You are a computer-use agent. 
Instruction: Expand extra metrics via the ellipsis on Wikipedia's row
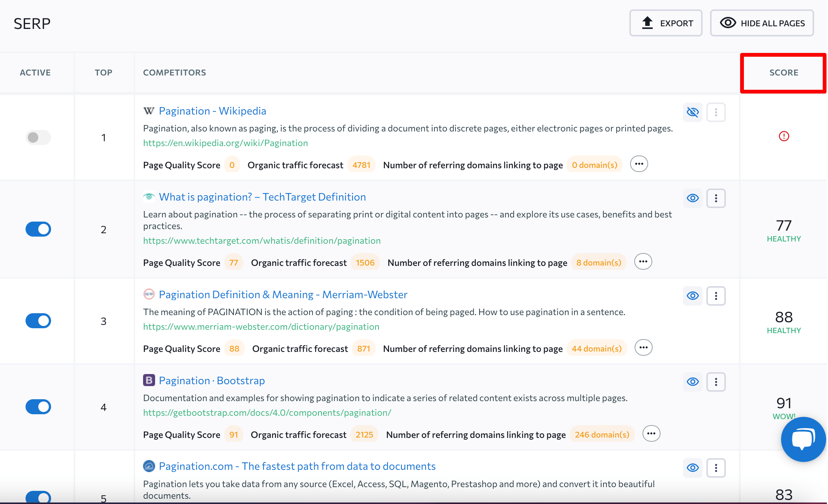point(639,164)
